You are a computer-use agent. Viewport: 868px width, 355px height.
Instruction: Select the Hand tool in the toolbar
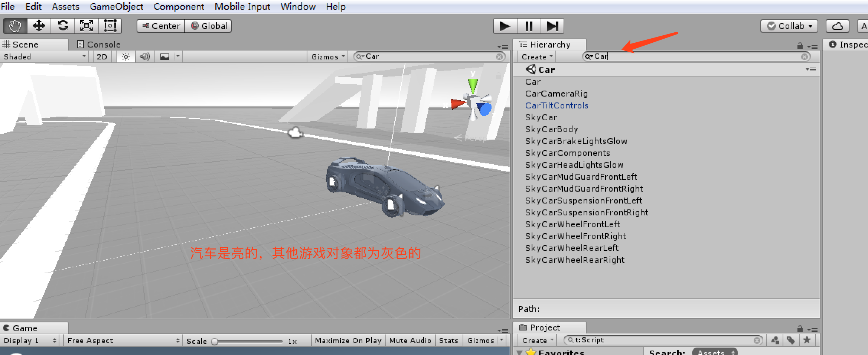14,26
